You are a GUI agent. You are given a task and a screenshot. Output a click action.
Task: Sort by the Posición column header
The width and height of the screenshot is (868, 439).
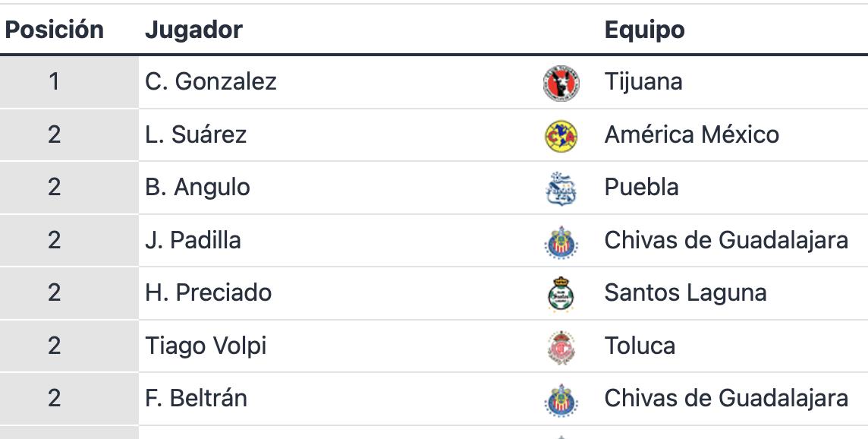pyautogui.click(x=55, y=30)
